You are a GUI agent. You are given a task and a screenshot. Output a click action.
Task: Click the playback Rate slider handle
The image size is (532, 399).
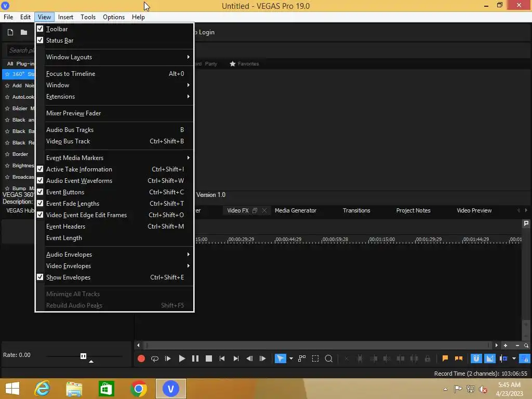(83, 356)
